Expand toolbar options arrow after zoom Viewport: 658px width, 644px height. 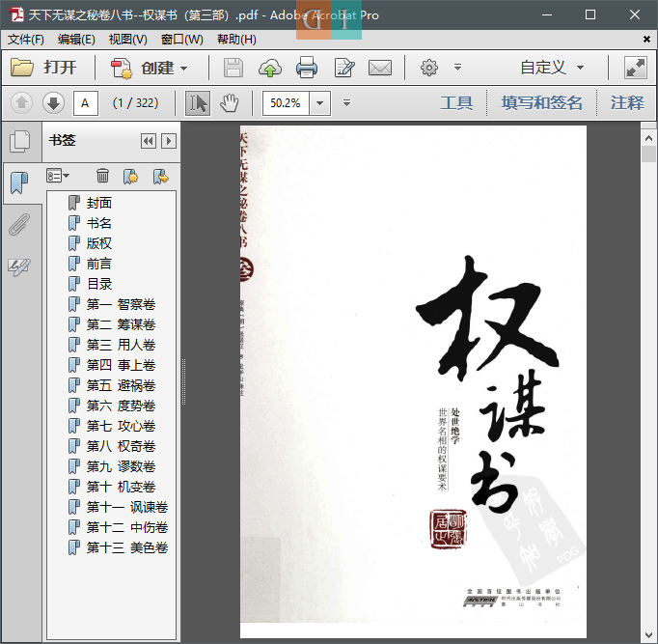point(346,103)
